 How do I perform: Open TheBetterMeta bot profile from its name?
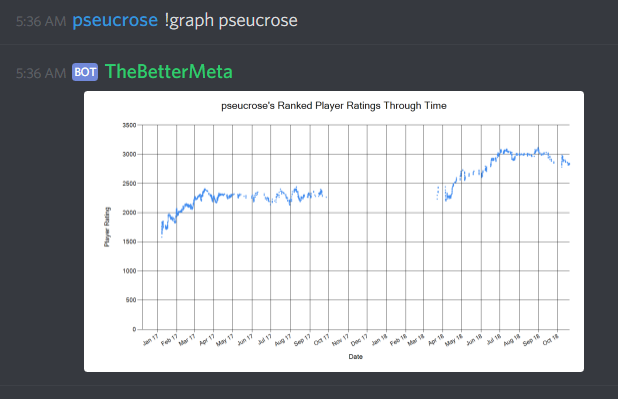[x=169, y=72]
